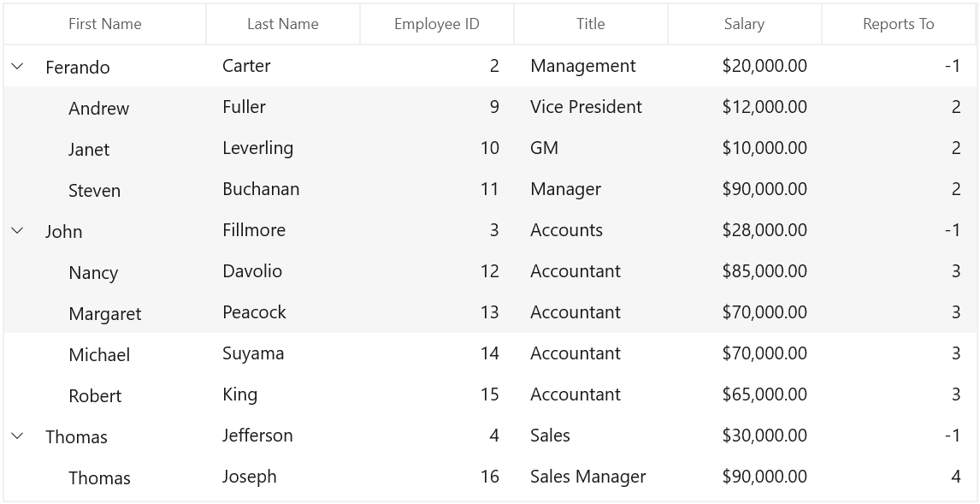Screen dimensions: 980x504
Task: Sort by First Name column header
Action: [105, 24]
